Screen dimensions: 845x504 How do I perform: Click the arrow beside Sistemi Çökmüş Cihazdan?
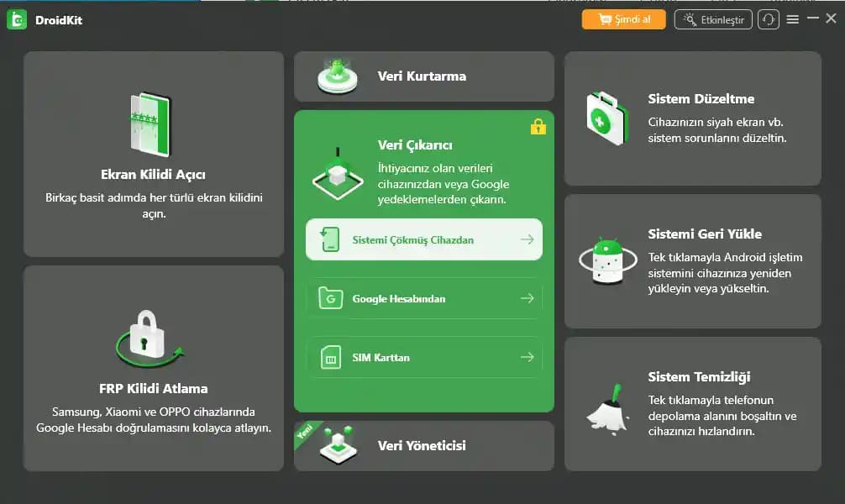click(527, 240)
